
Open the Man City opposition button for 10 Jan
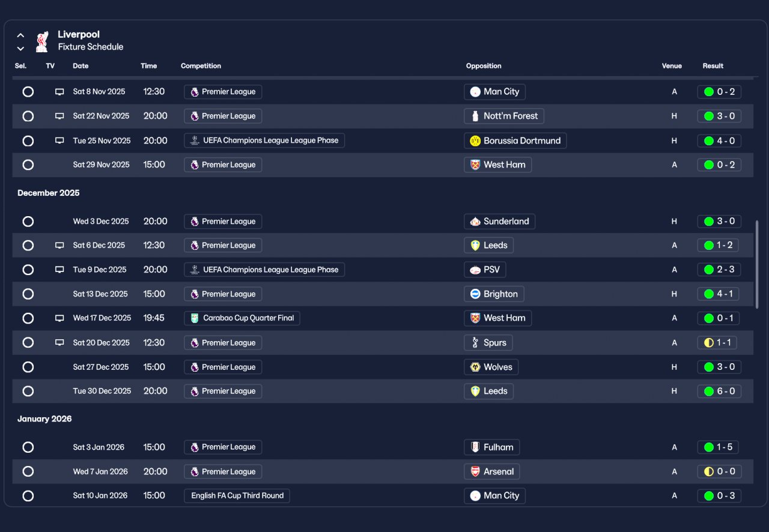point(495,496)
